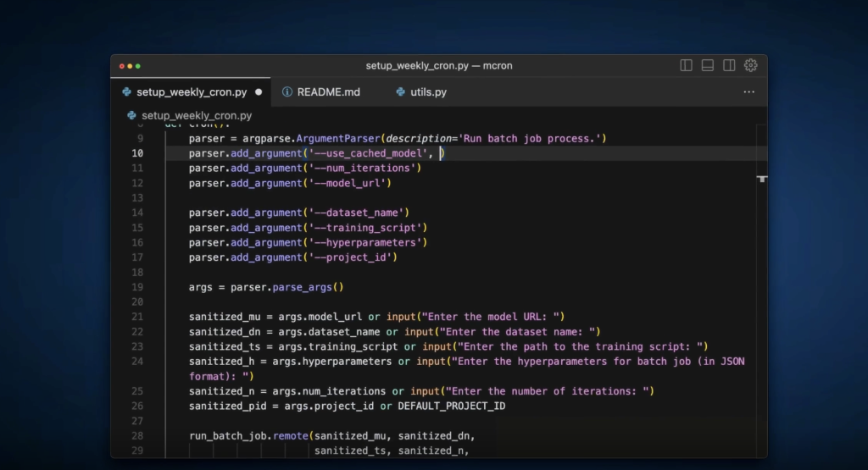Click the unsaved dot on setup_weekly_cron.py tab
Screen dimensions: 868x470
259,91
